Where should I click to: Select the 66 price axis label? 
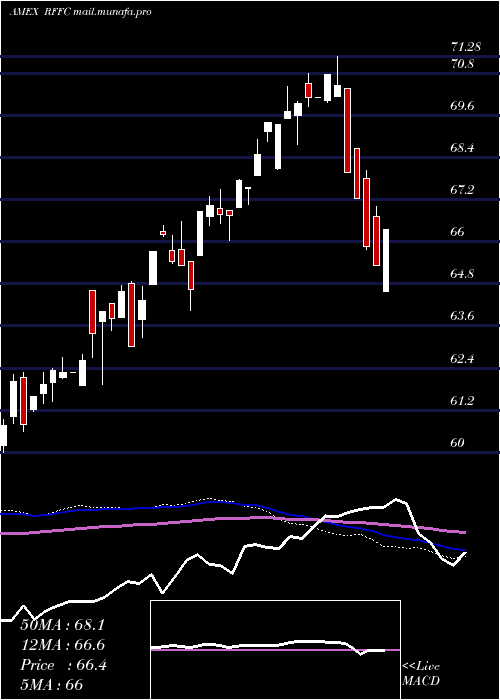click(x=458, y=232)
